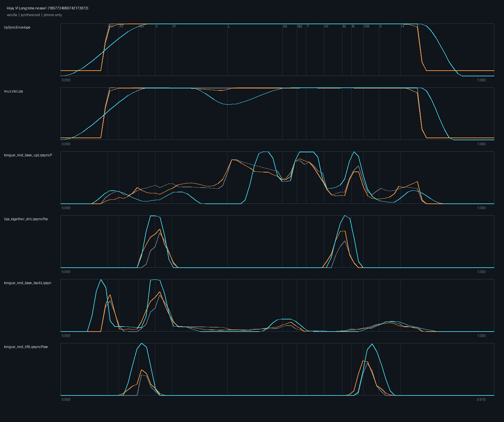The width and height of the screenshot is (504, 422).
Task: Click the title text "Hiya, V! Long time no see!"
Action: coord(27,8)
